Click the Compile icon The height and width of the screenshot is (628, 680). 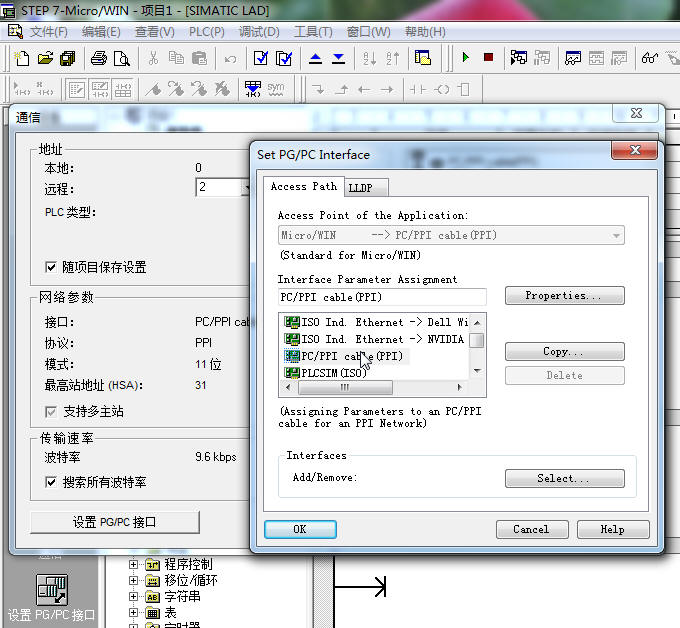pyautogui.click(x=261, y=58)
